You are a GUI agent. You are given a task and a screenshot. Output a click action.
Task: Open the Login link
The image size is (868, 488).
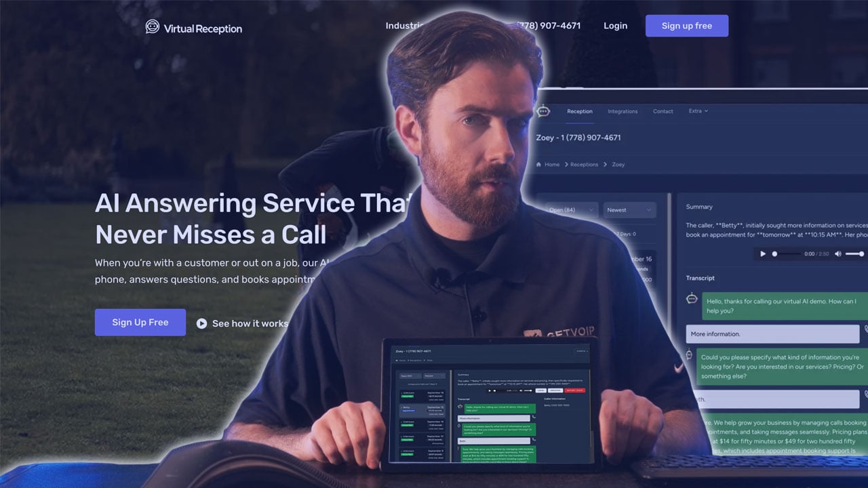615,26
